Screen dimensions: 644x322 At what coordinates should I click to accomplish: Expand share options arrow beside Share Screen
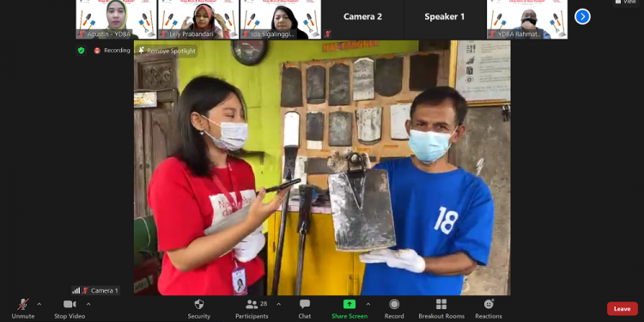(x=368, y=304)
